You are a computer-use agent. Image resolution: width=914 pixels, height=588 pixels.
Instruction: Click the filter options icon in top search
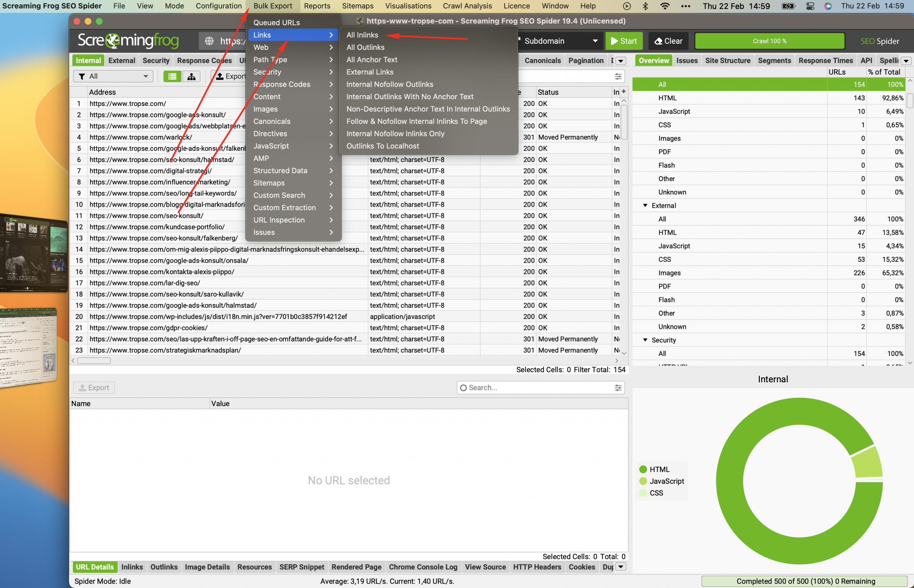tap(618, 76)
